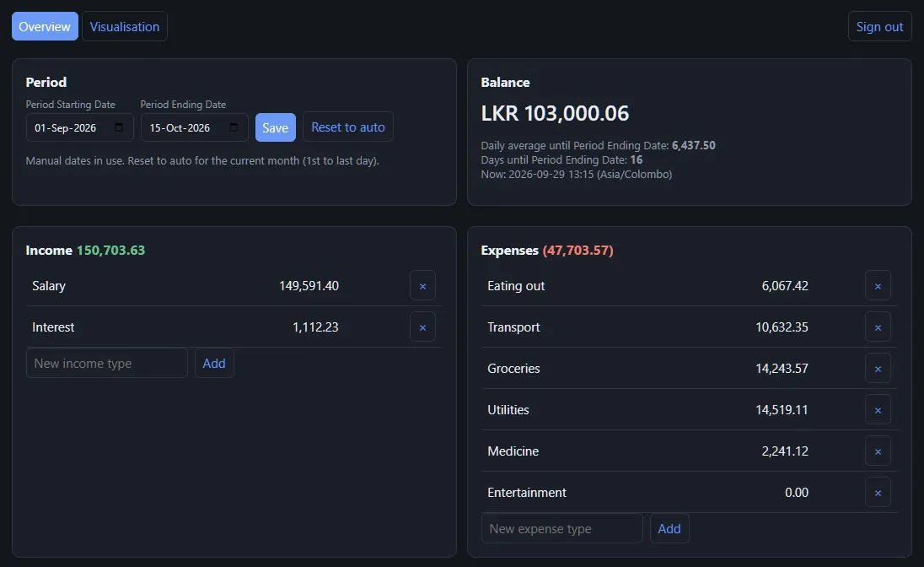The height and width of the screenshot is (567, 924).
Task: Delete the Utilities expense row
Action: coord(878,410)
